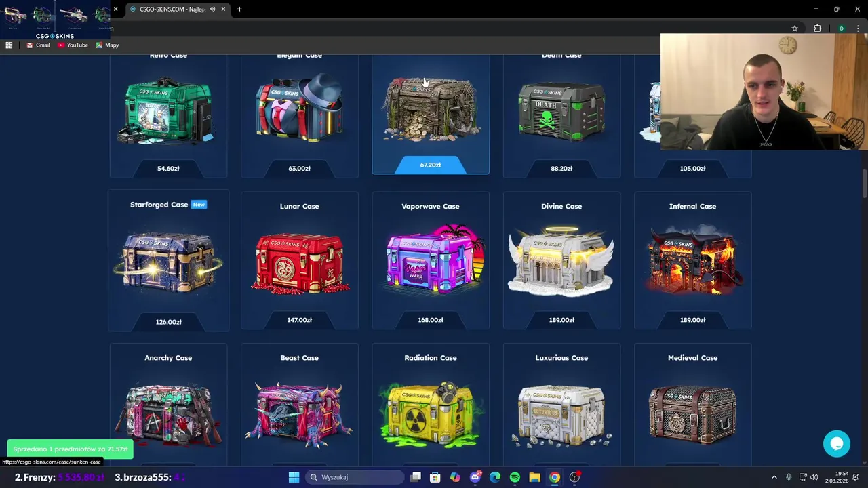Open a new browser tab
This screenshot has height=488, width=868.
(x=239, y=9)
